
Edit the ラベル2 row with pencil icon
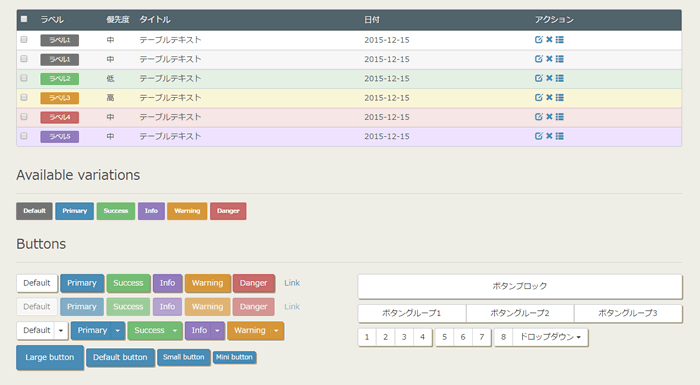tap(538, 78)
